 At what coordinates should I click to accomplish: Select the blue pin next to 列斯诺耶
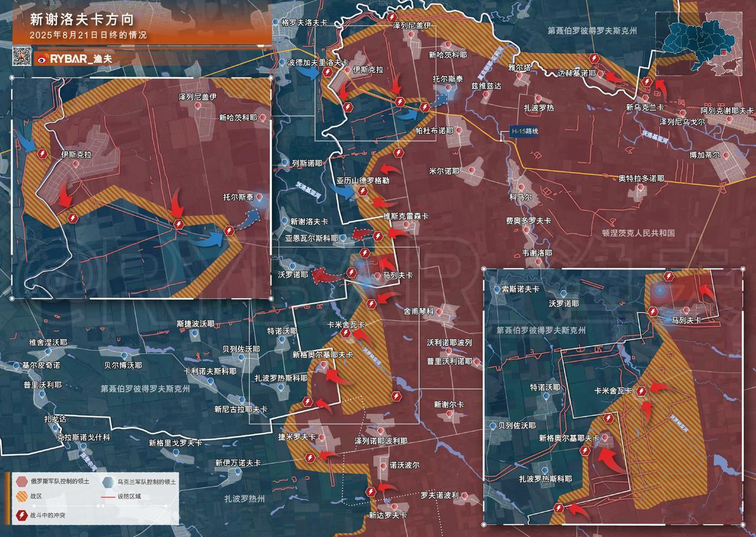(x=286, y=162)
